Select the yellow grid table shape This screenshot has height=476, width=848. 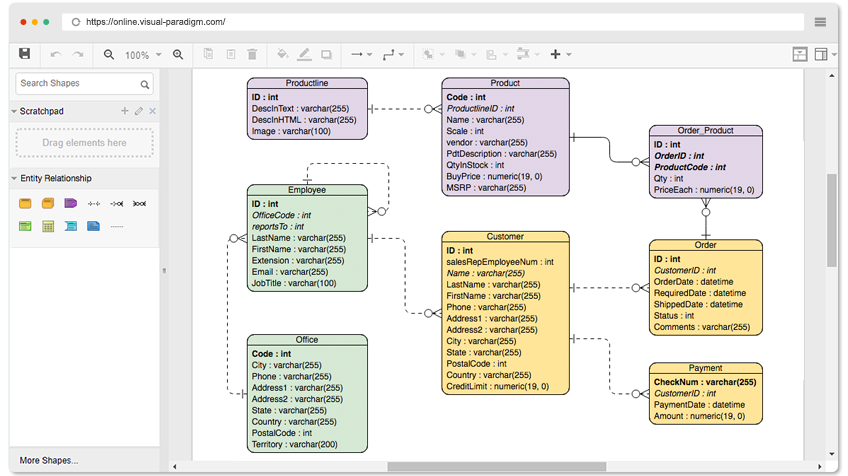(48, 226)
